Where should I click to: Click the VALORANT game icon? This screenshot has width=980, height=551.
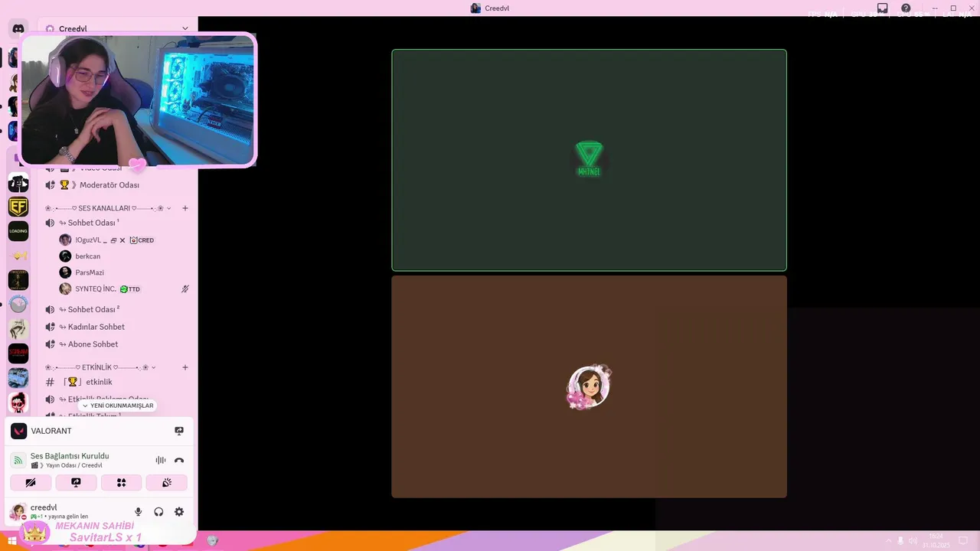pos(18,431)
